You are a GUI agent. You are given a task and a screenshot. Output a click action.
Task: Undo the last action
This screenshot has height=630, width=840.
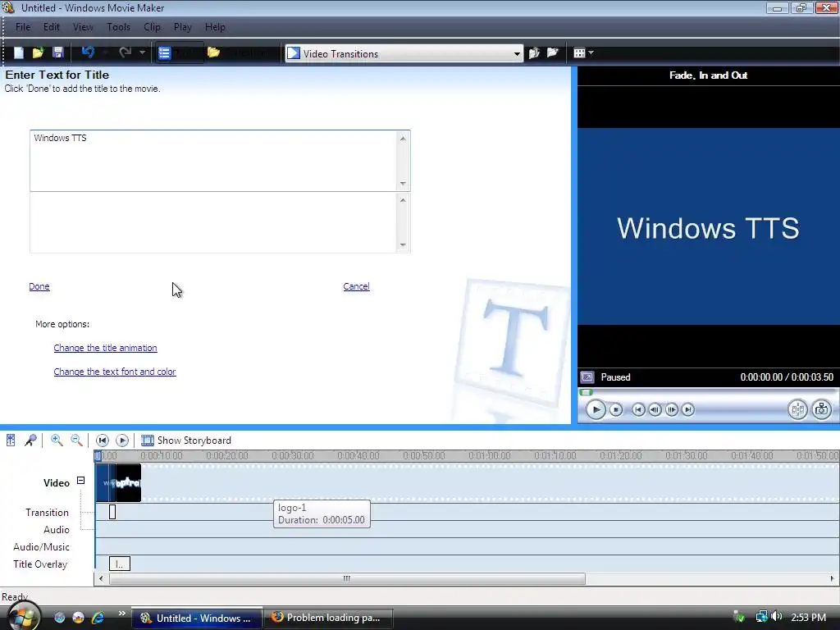point(88,52)
